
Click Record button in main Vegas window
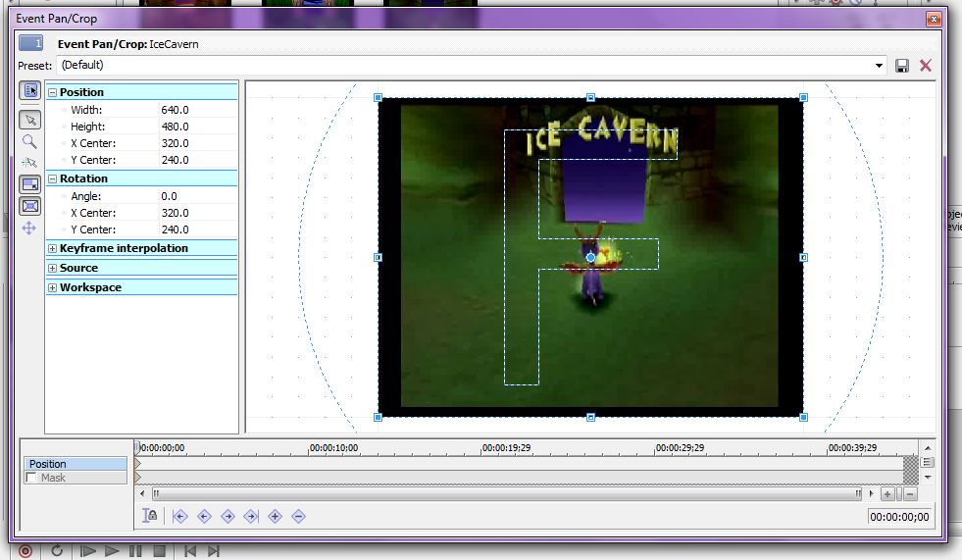[x=25, y=551]
